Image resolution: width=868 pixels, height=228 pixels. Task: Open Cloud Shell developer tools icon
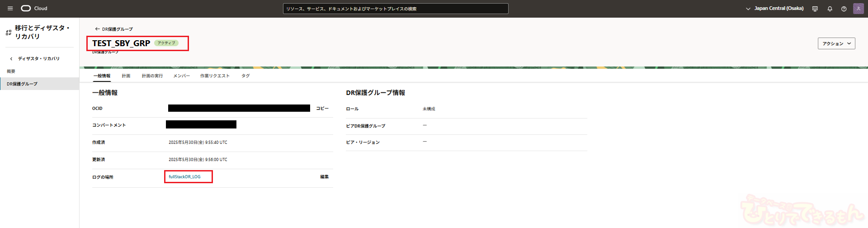coord(815,9)
